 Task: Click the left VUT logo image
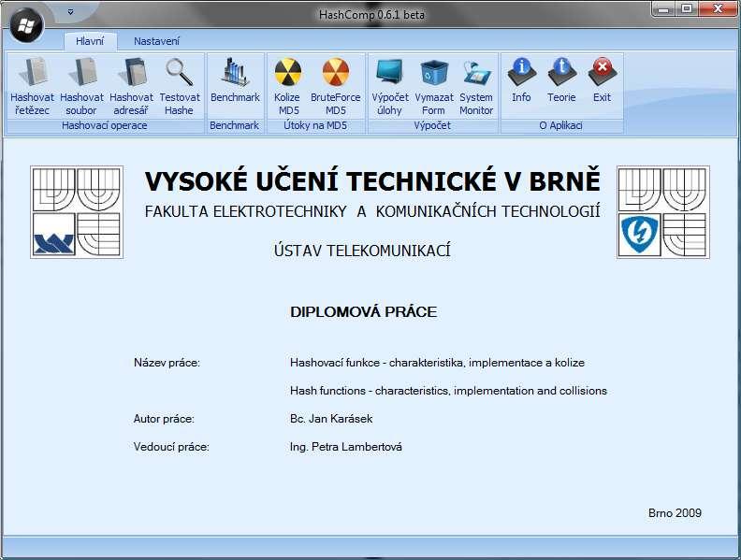tap(77, 212)
